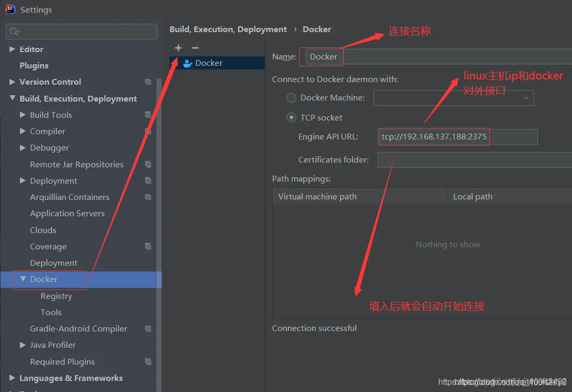This screenshot has width=572, height=392.
Task: Click the Local path column header
Action: coord(509,197)
